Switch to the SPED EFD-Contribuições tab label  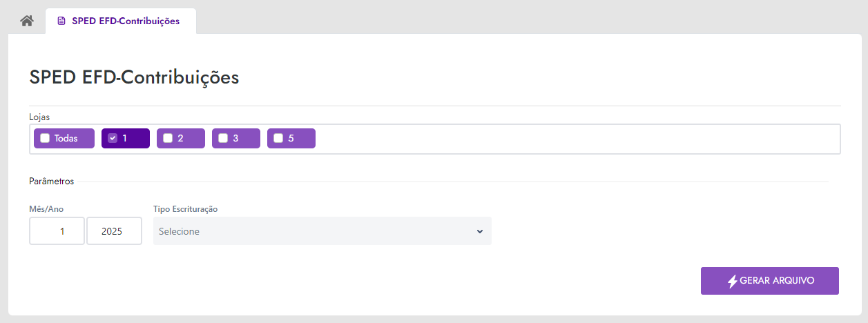click(x=125, y=21)
